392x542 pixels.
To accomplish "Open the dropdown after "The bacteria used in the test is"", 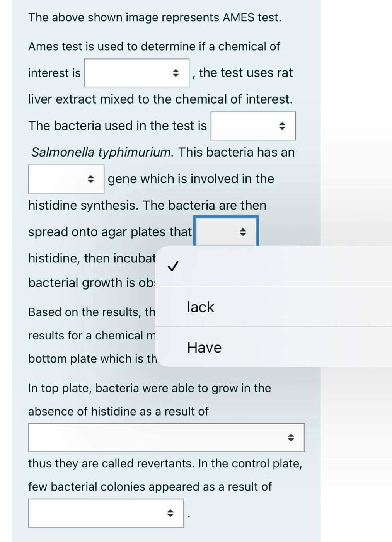I will click(252, 126).
